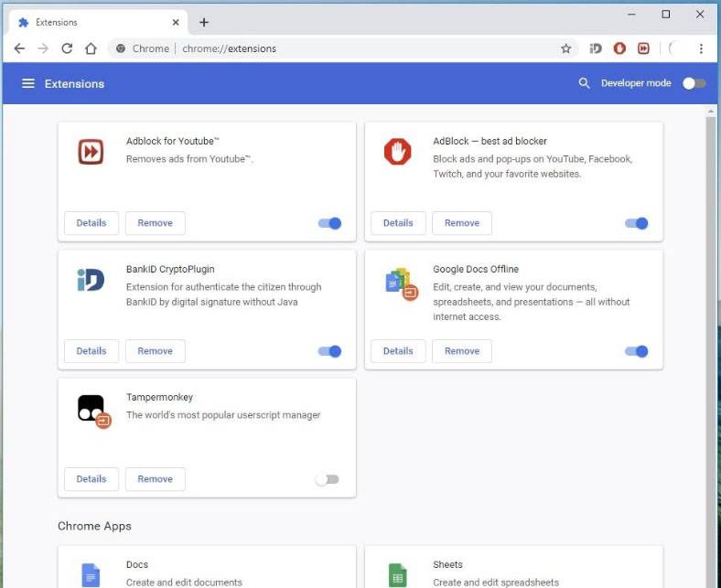Click the Sheets app green icon

pyautogui.click(x=397, y=574)
